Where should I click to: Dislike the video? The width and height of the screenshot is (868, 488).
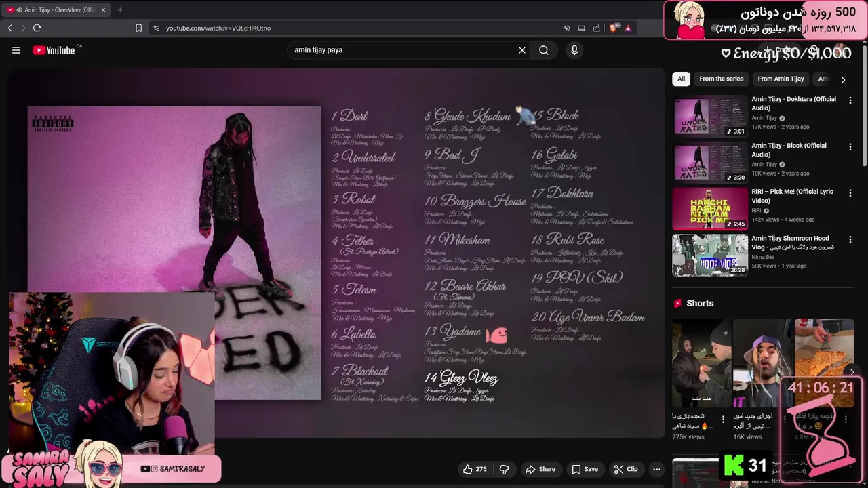click(x=505, y=469)
